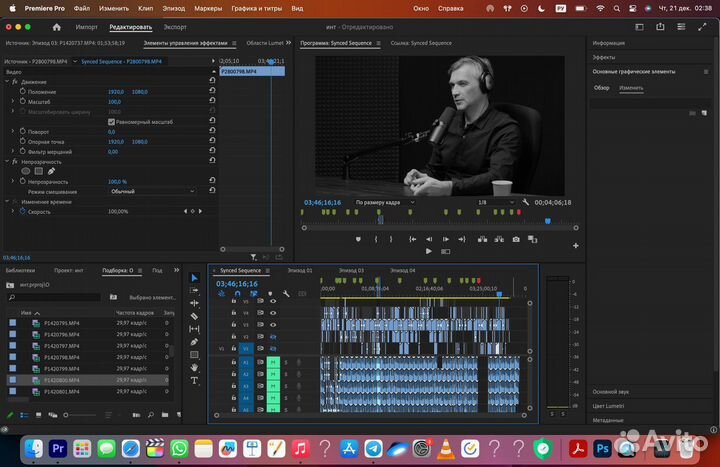Uncheck the Равномерный масштаб checkbox
This screenshot has height=467, width=720.
[110, 121]
